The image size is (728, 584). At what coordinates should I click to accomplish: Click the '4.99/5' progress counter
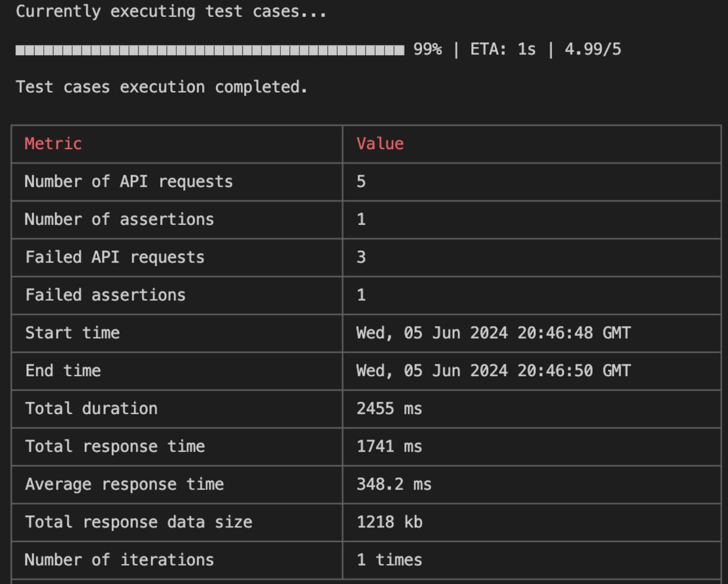click(593, 49)
